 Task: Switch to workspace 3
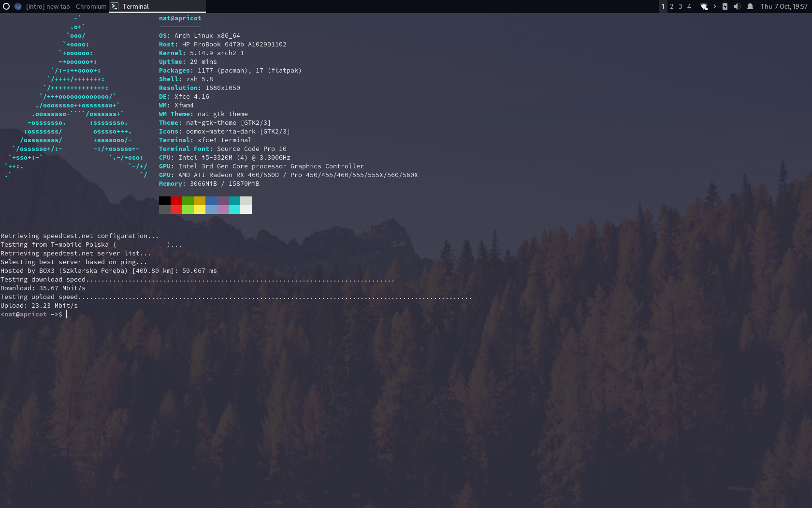(x=680, y=6)
